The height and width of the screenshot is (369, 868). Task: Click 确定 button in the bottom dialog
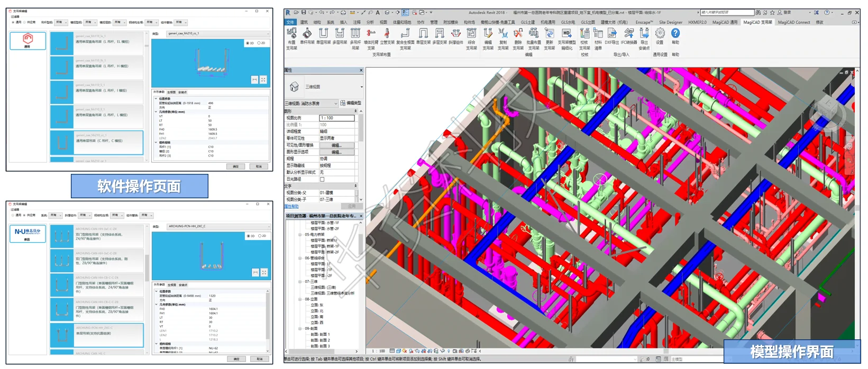pyautogui.click(x=236, y=359)
